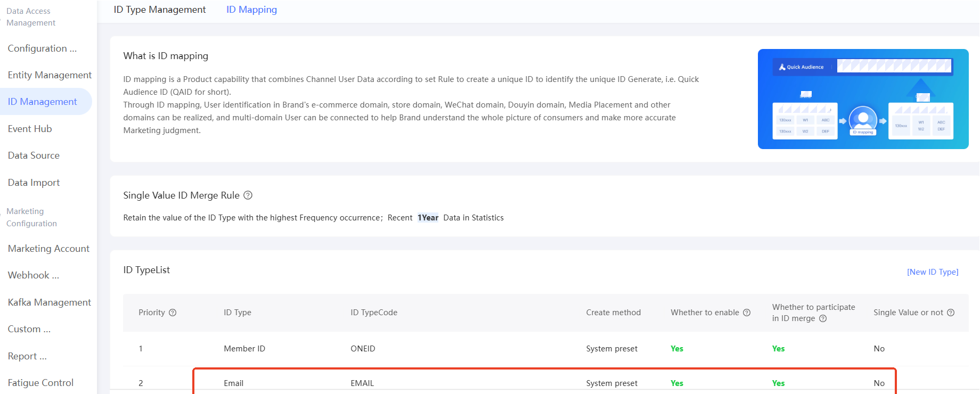The width and height of the screenshot is (980, 394).
Task: Show help for Single Value or not column
Action: click(951, 313)
